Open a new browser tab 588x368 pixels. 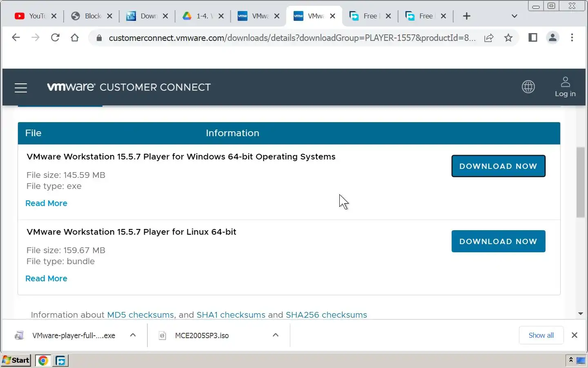point(467,16)
